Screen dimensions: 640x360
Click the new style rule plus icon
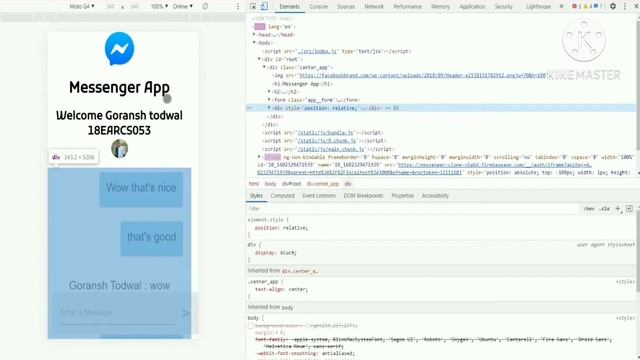(x=618, y=209)
